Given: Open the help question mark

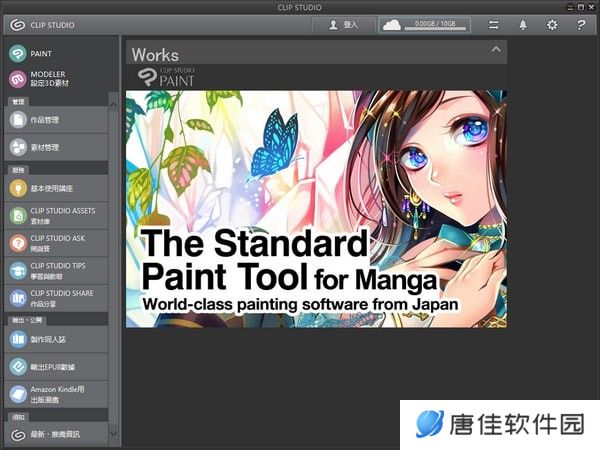Looking at the screenshot, I should tap(581, 25).
